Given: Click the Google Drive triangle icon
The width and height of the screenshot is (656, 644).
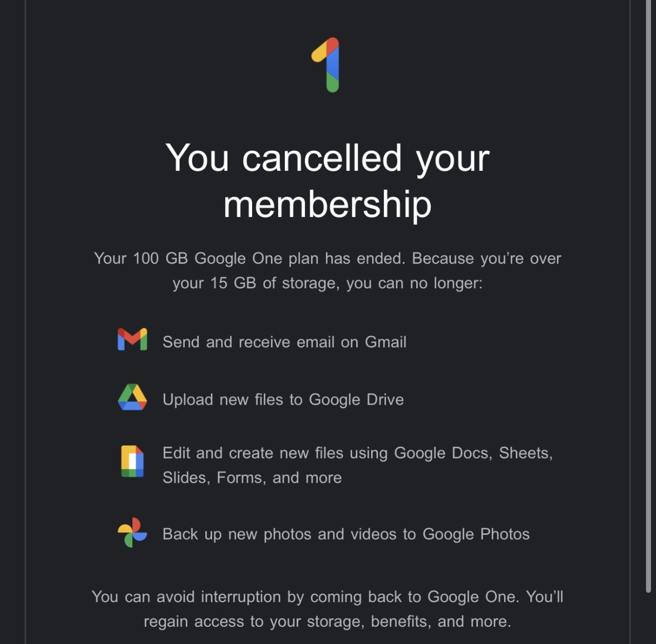Looking at the screenshot, I should (x=132, y=397).
